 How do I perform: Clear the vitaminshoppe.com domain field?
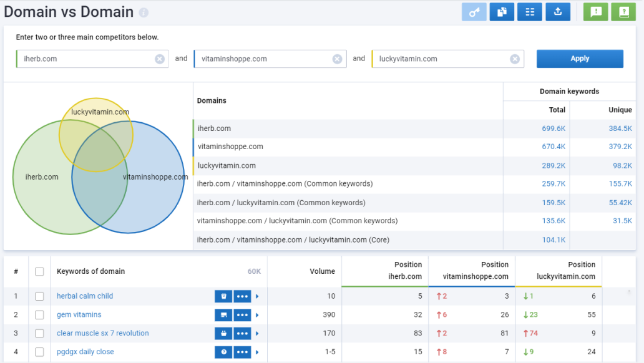[x=337, y=59]
